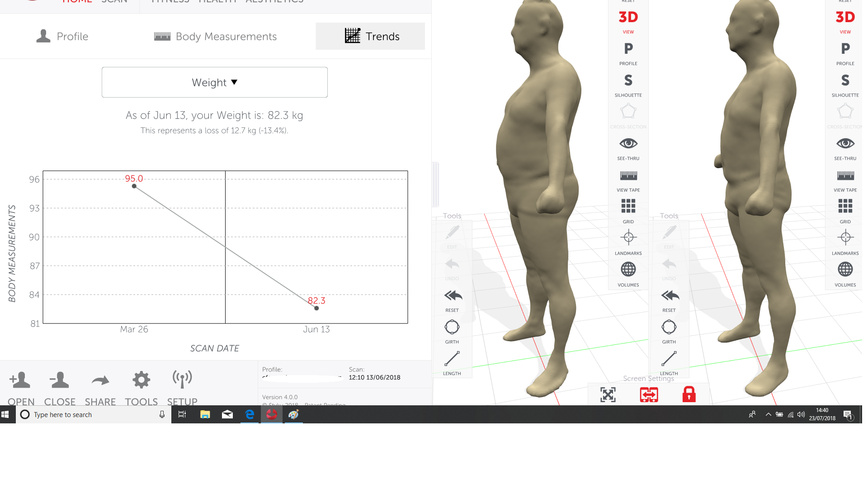
Task: Select Silhouette view in right viewer
Action: point(845,85)
